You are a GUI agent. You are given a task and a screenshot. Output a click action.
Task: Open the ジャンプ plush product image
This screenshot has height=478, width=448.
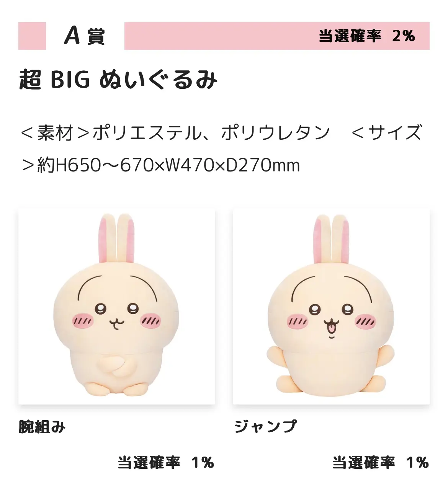click(331, 306)
